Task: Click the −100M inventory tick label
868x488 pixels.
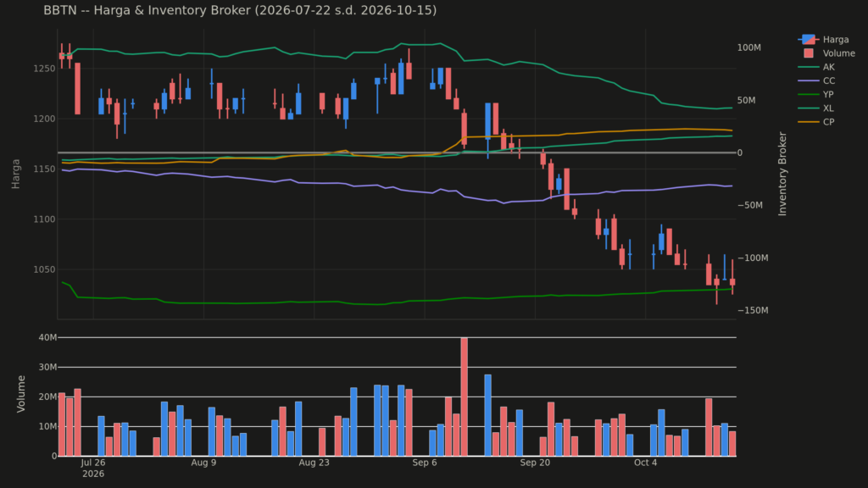Action: (753, 258)
